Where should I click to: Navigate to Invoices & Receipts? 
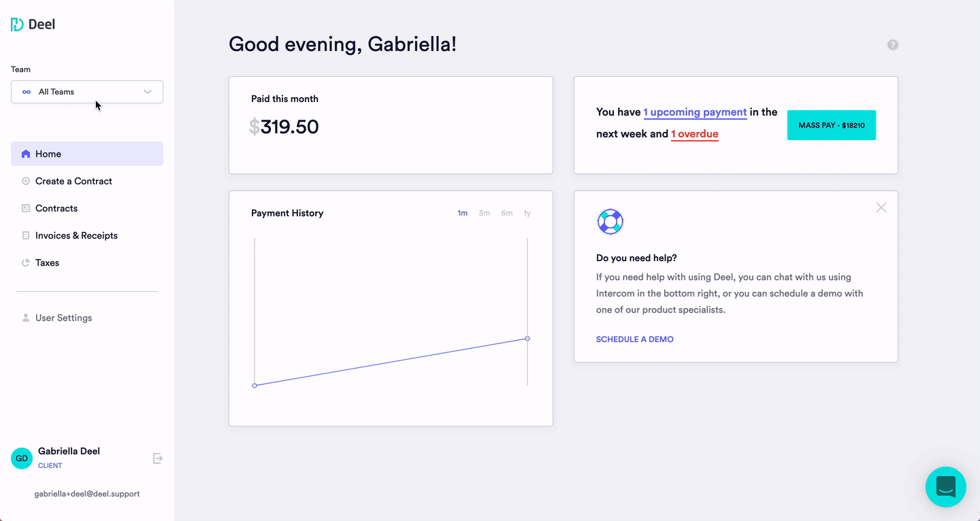[x=76, y=235]
